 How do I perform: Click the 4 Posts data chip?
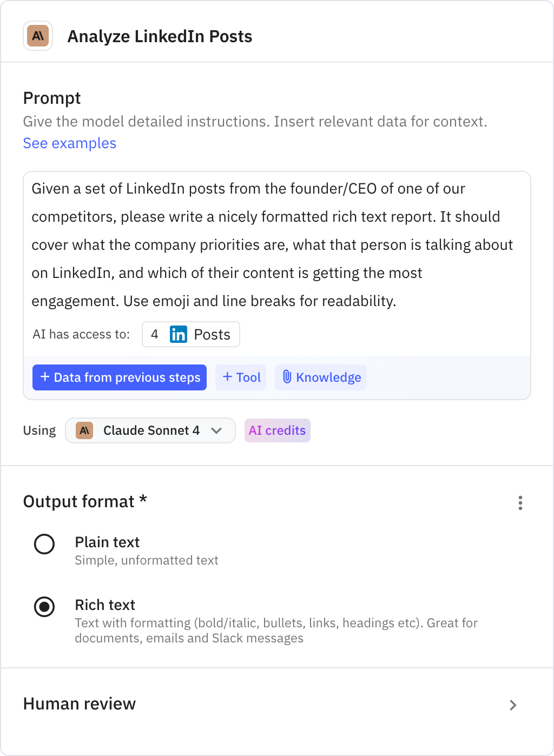point(191,334)
